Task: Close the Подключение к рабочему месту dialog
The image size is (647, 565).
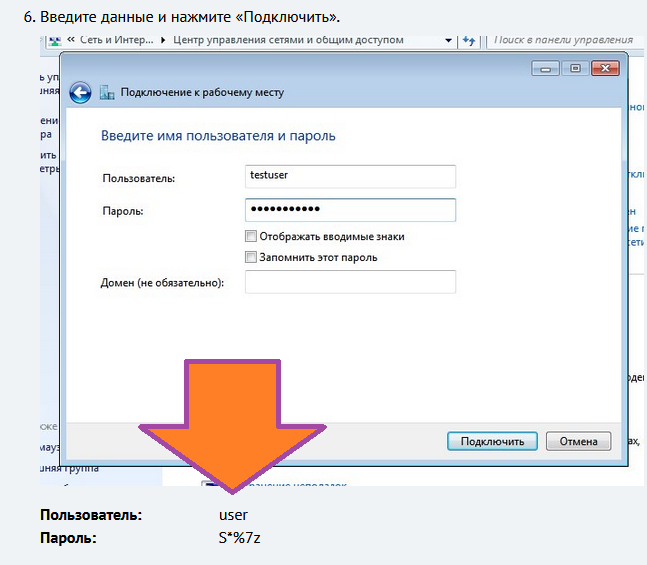Action: (605, 69)
